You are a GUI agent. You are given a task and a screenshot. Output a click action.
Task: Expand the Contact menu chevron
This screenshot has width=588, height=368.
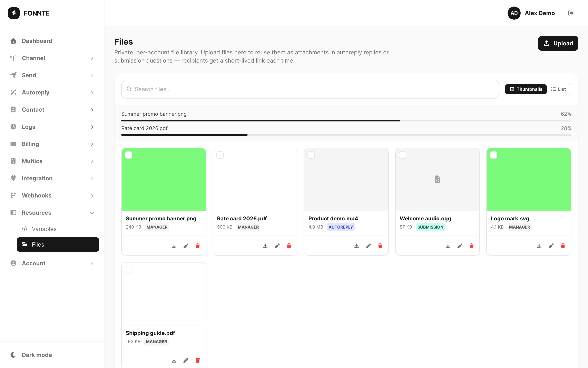[x=92, y=110]
